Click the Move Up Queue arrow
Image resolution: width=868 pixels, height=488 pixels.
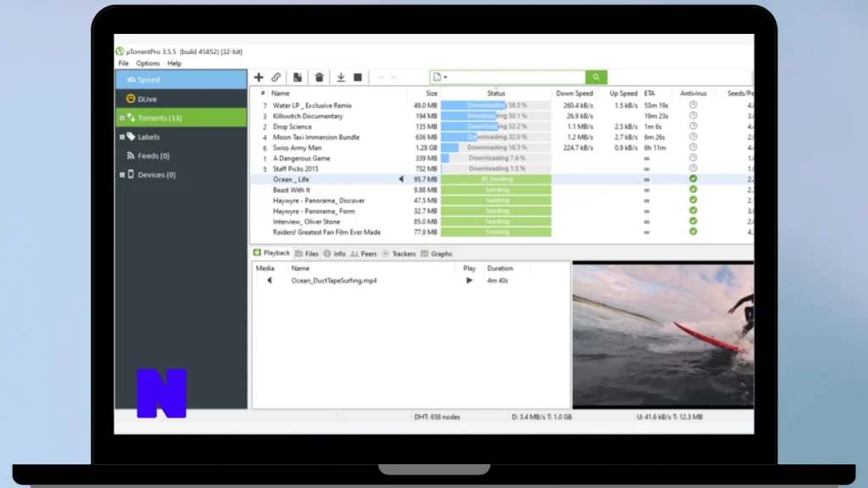tap(381, 77)
